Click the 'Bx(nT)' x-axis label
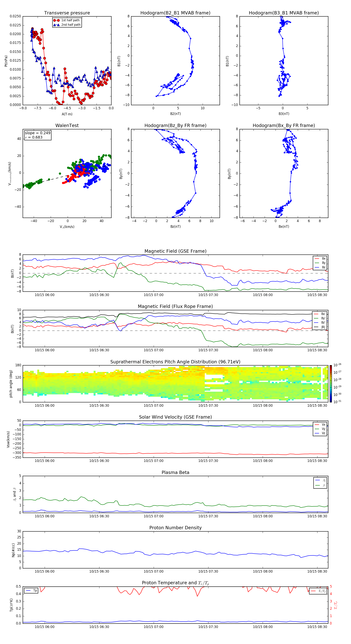 coord(284,227)
